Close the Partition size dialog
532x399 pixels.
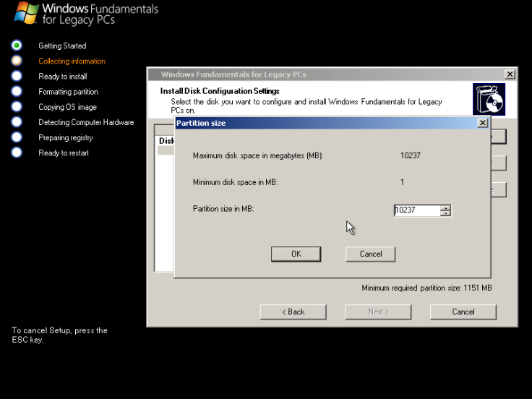[483, 124]
